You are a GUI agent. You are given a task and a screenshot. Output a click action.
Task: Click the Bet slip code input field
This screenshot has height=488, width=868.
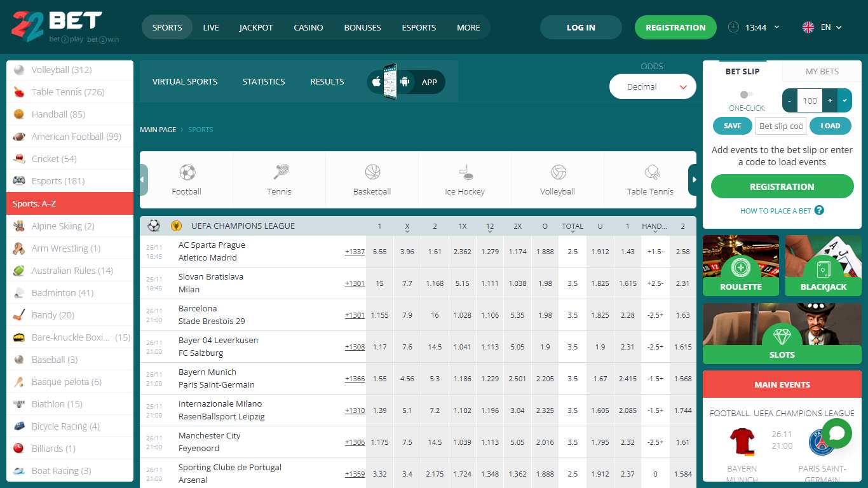click(781, 126)
